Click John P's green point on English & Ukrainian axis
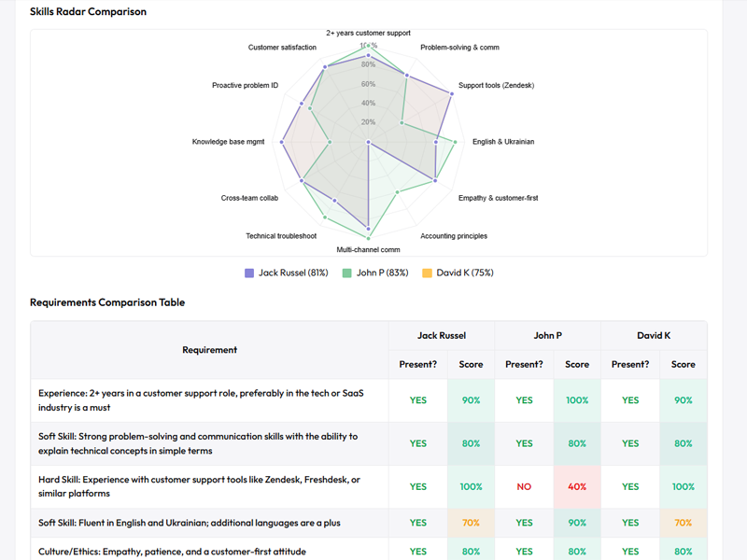This screenshot has width=747, height=560. pyautogui.click(x=455, y=142)
